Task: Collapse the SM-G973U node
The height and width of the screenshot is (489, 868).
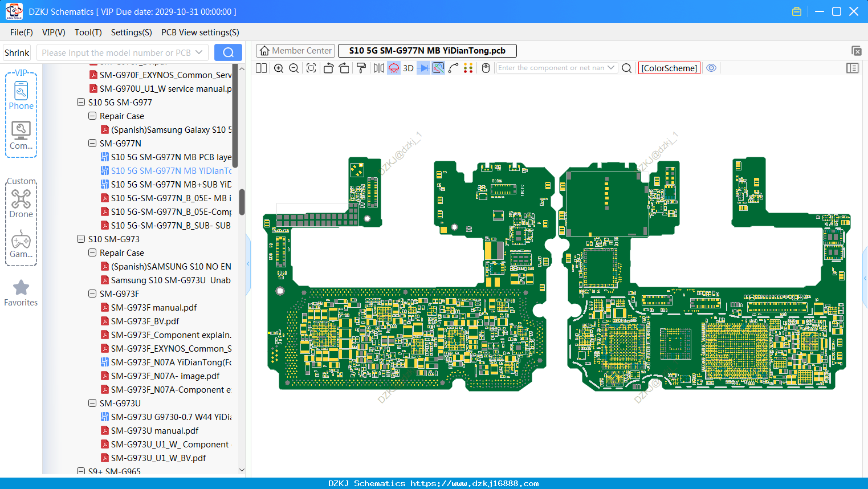Action: point(92,404)
